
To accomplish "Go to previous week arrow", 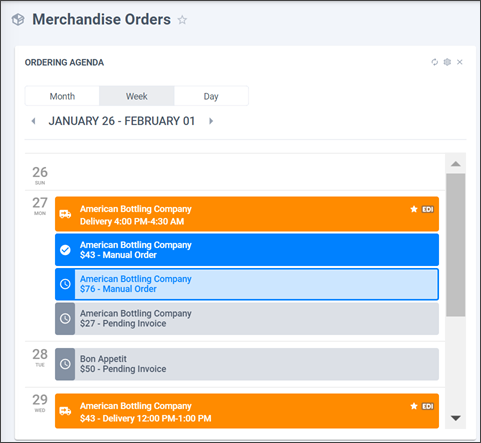I will tap(33, 121).
